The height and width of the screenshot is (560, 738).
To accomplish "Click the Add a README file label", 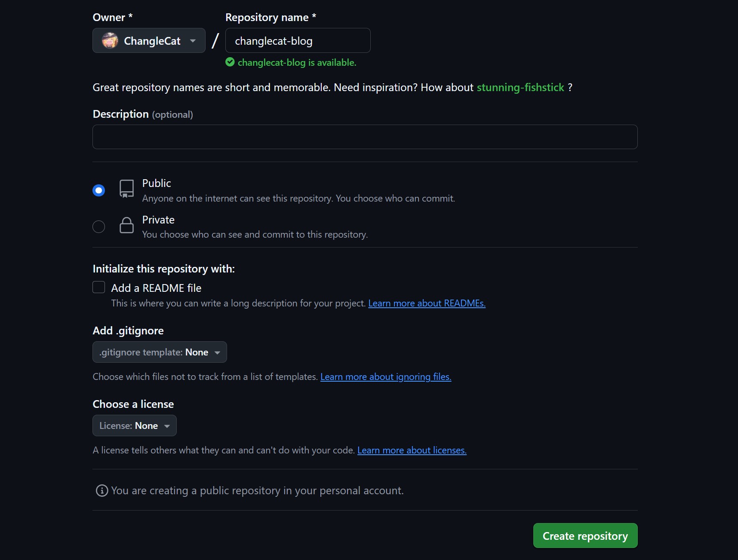I will [157, 288].
